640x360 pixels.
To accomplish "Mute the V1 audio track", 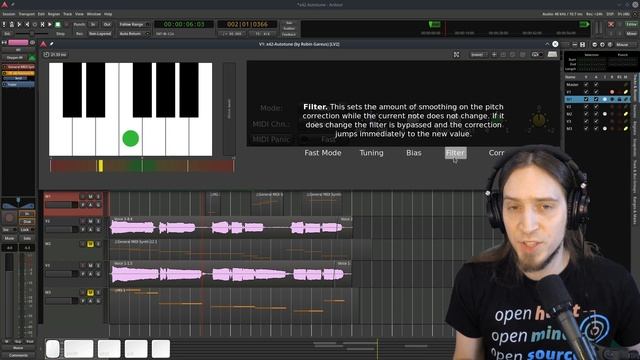I will [x=90, y=221].
